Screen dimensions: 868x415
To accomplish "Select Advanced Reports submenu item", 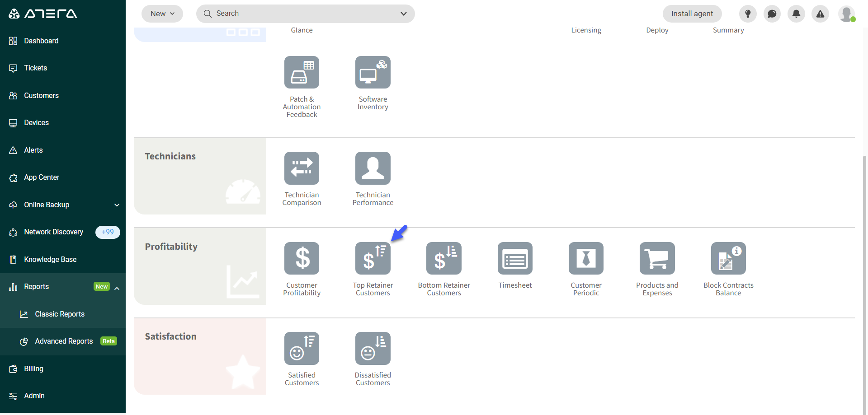I will pos(63,341).
